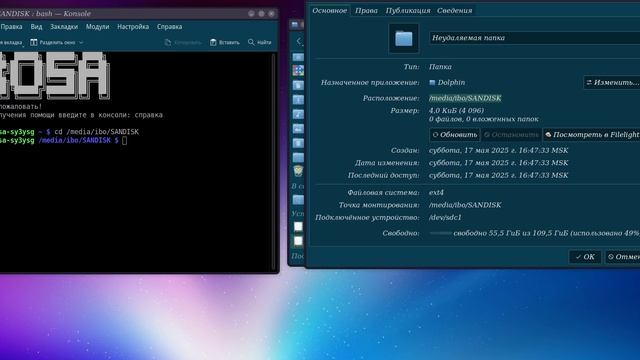The width and height of the screenshot is (640, 360).
Task: Click the ext4 filesystem value
Action: pyautogui.click(x=436, y=192)
